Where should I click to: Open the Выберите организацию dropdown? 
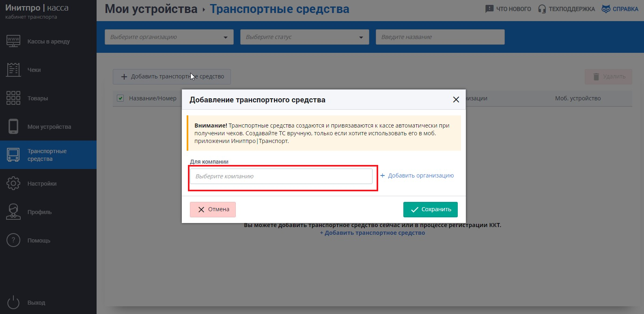pyautogui.click(x=169, y=37)
